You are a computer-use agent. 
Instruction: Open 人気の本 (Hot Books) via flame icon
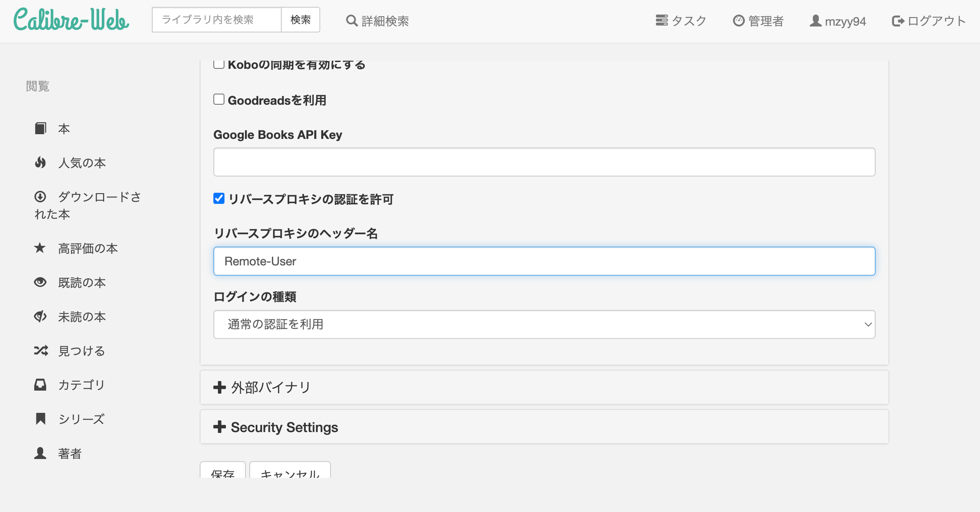[x=41, y=162]
